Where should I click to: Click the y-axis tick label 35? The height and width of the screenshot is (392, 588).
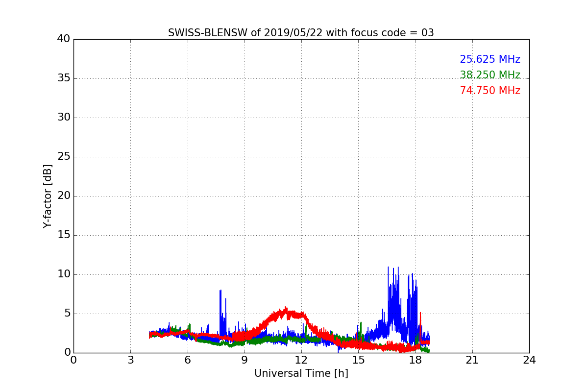(x=63, y=78)
